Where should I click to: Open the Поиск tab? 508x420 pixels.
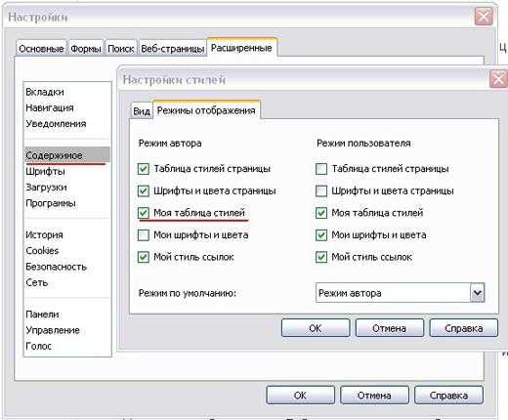pyautogui.click(x=121, y=49)
